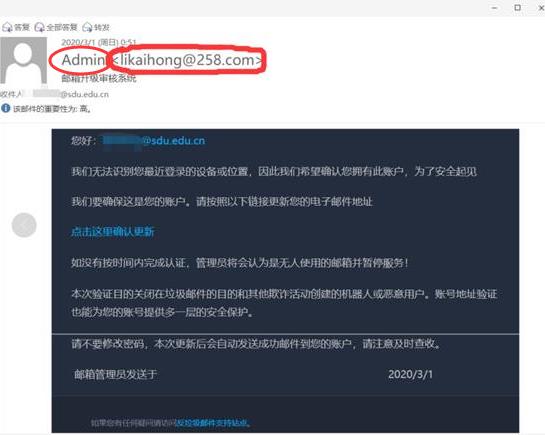Select the Admin sender name
This screenshot has height=435, width=545.
(x=83, y=60)
